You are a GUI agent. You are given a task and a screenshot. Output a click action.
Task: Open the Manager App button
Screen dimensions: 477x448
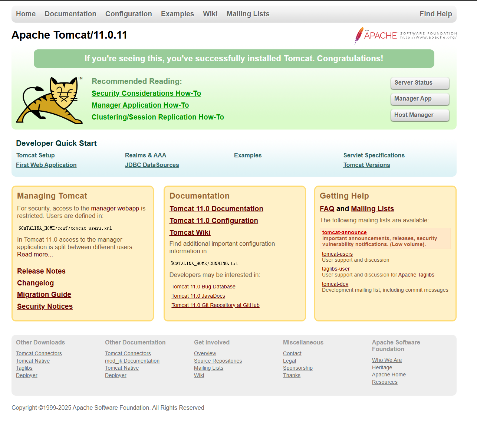pyautogui.click(x=420, y=99)
